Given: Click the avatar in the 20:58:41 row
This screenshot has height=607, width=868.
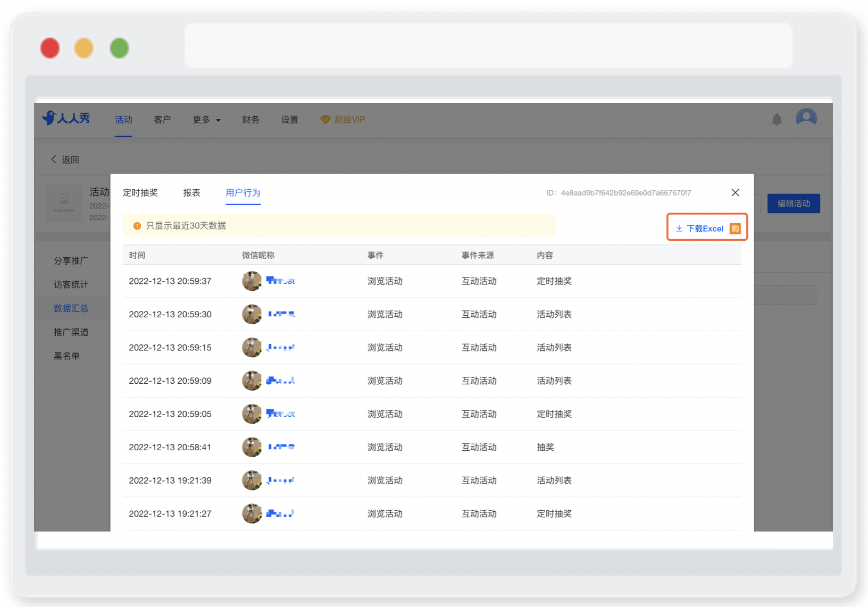Looking at the screenshot, I should click(x=252, y=447).
